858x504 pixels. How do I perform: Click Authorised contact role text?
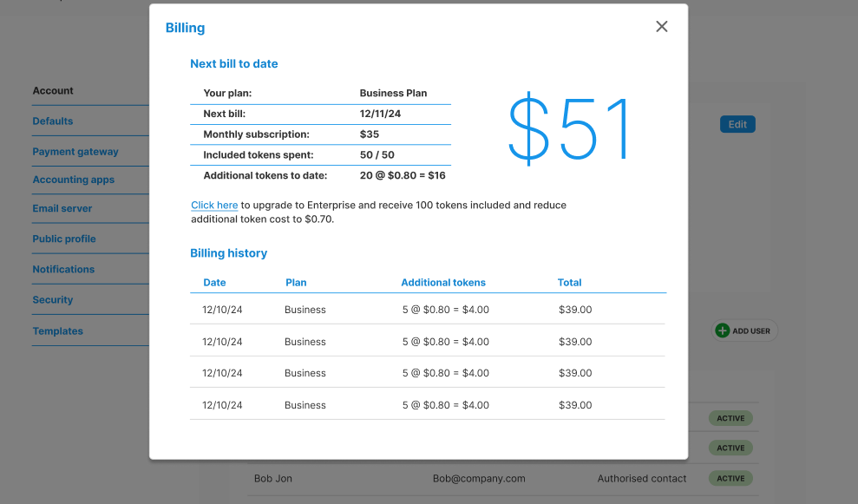pos(642,478)
